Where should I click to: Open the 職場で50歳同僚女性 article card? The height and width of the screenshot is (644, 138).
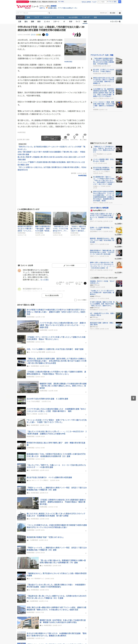43,224
